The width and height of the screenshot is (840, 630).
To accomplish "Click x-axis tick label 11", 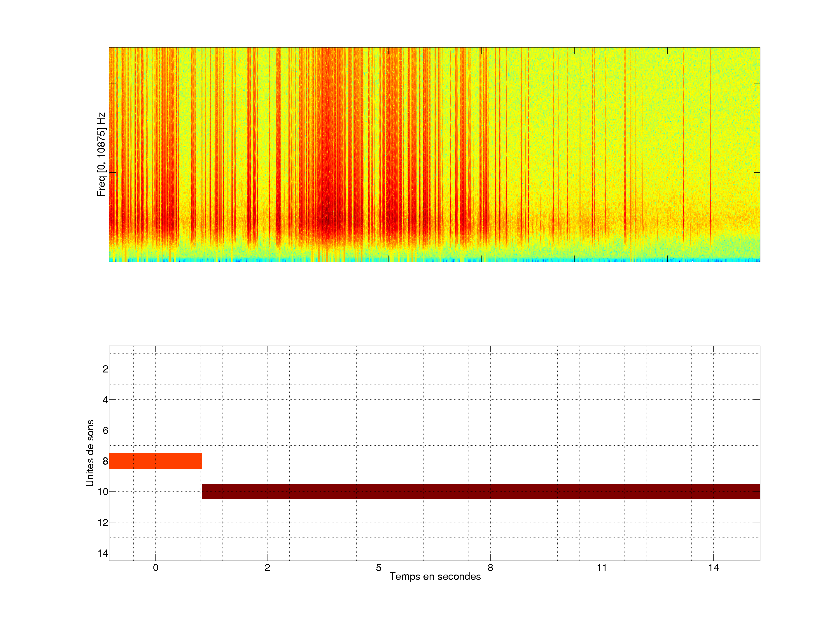I will click(601, 568).
